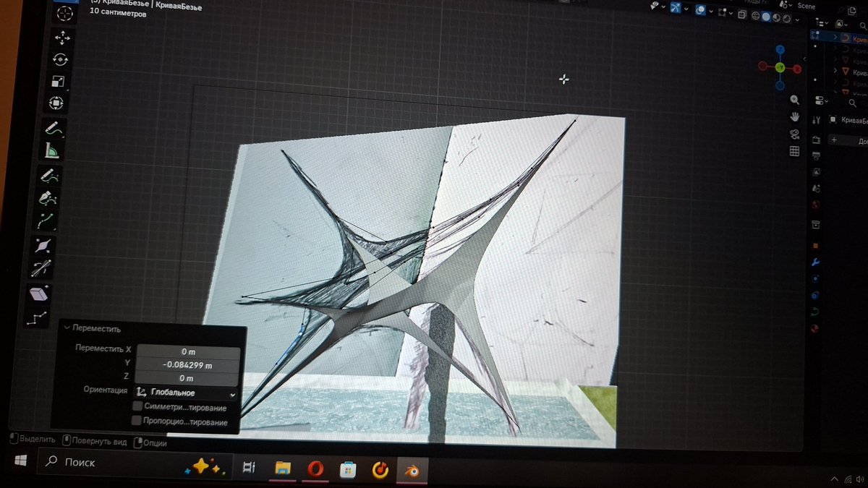Select the Randomize tool at toolbar bottom

pyautogui.click(x=37, y=317)
